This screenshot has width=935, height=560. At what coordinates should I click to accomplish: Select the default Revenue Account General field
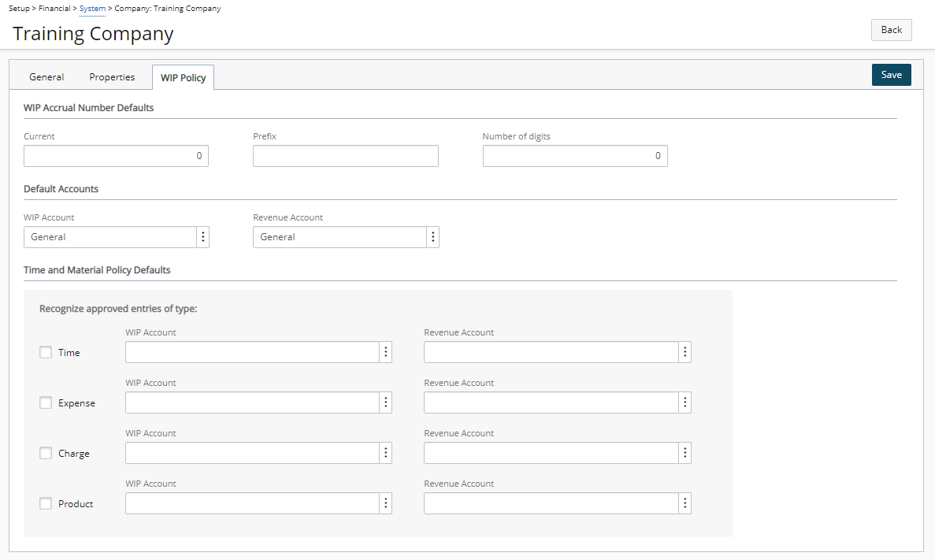(339, 237)
